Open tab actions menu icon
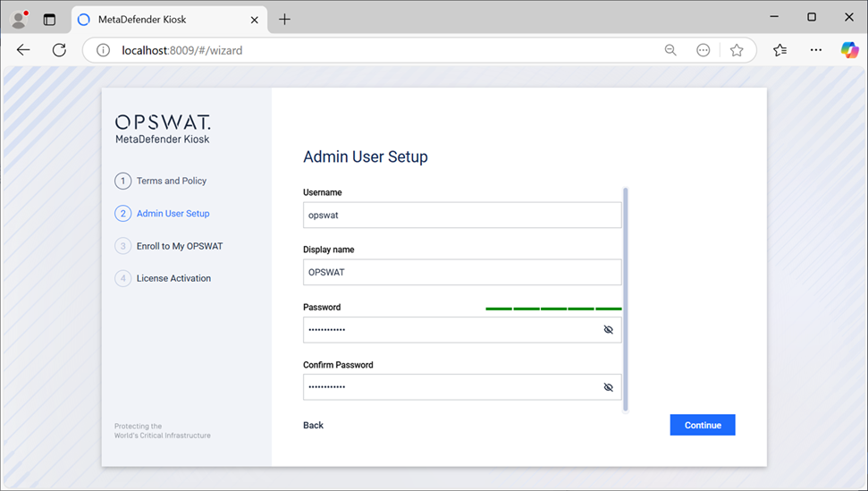The image size is (868, 491). (x=49, y=19)
